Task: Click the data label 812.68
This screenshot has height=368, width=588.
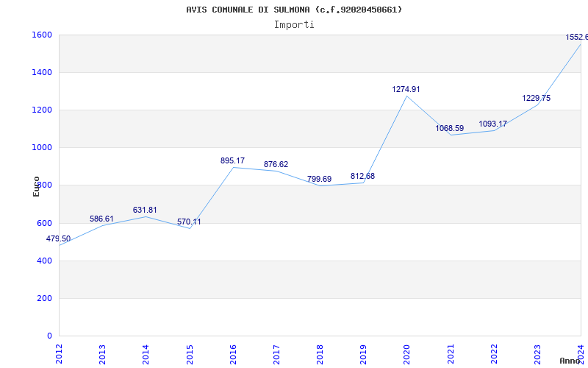Action: tap(362, 176)
